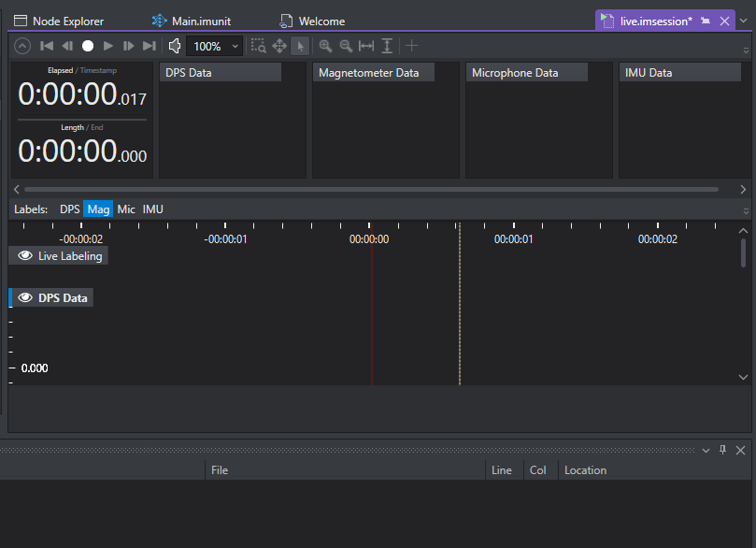Zoom in on the timeline

point(325,46)
